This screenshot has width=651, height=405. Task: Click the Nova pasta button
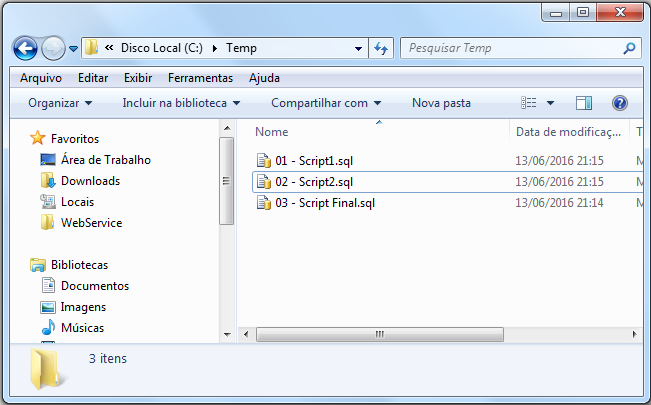pyautogui.click(x=441, y=103)
